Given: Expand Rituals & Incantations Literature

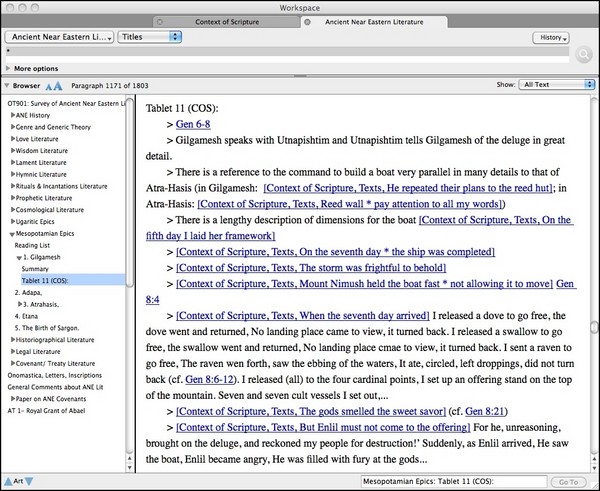Looking at the screenshot, I should coord(13,186).
